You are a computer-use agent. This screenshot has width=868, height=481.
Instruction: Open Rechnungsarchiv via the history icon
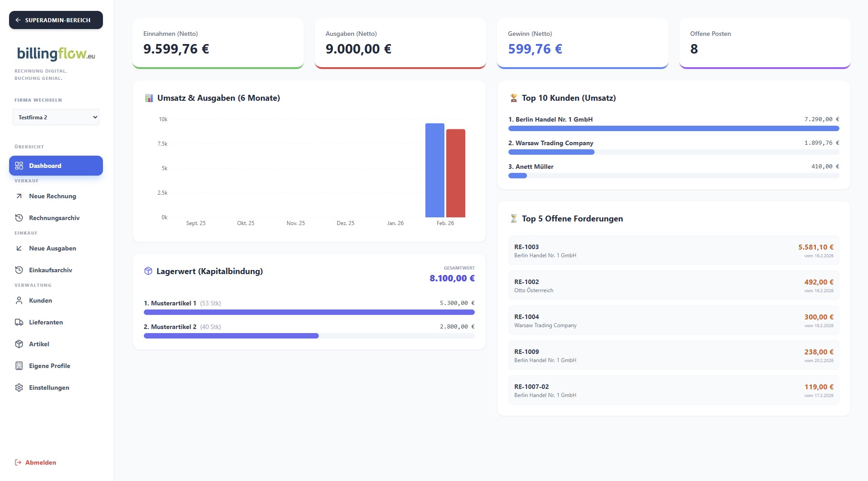(x=19, y=218)
